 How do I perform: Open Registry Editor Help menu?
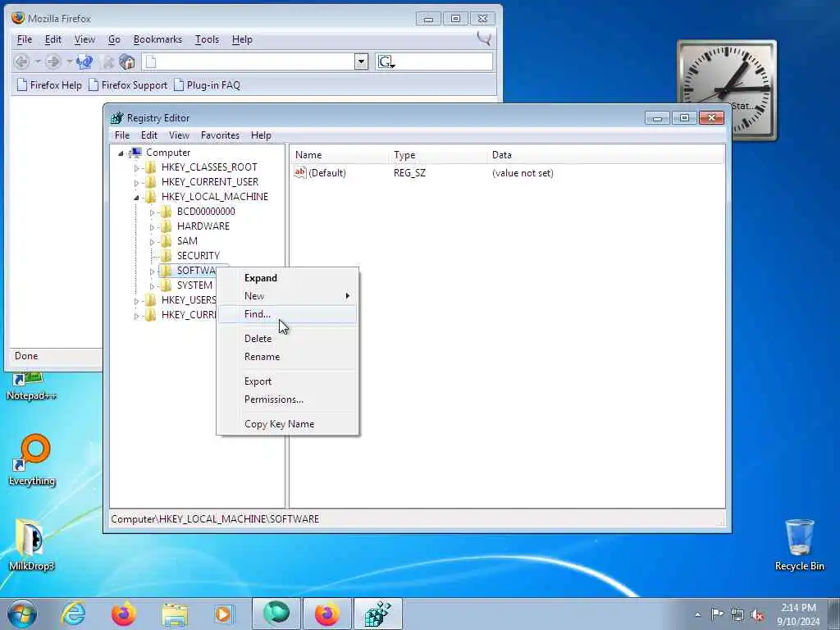[261, 135]
